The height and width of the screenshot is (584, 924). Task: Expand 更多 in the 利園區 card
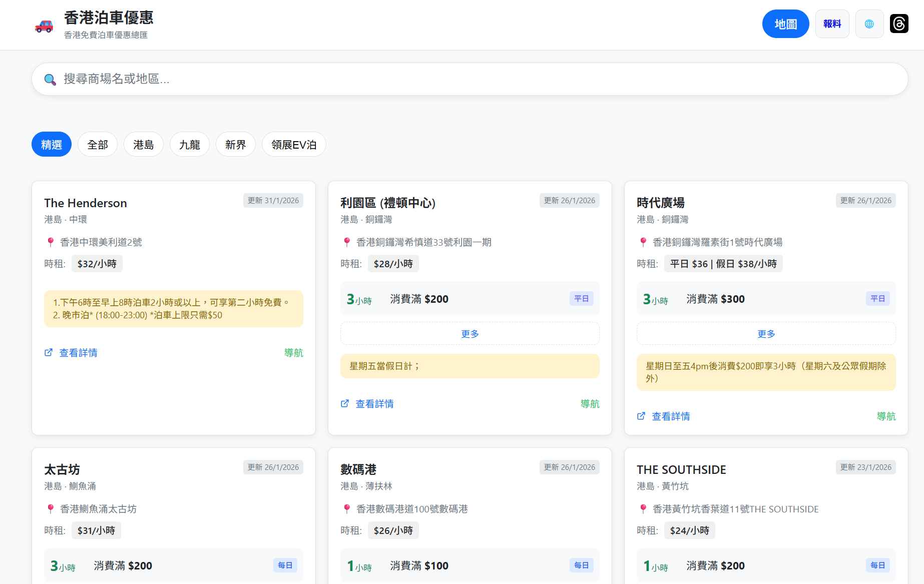(x=470, y=334)
